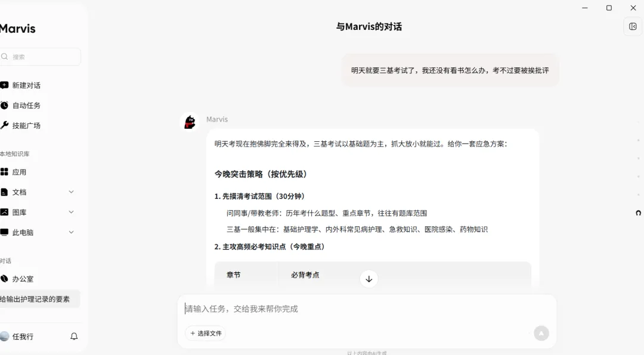This screenshot has height=355, width=644.
Task: Click the 办公室 conversation icon
Action: (4, 279)
